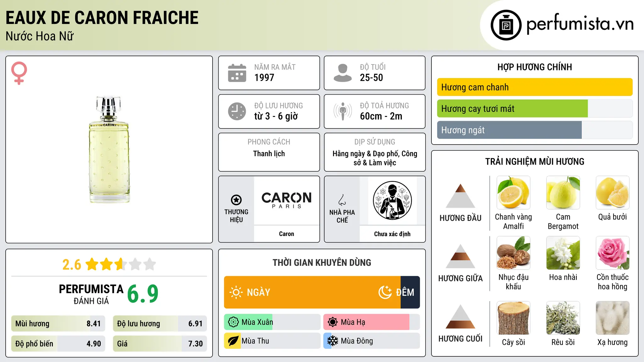Screen dimensions: 644x362
Task: Click the TRẢI NGHIỆM MÙI HƯƠNG heading
Action: coord(535,162)
